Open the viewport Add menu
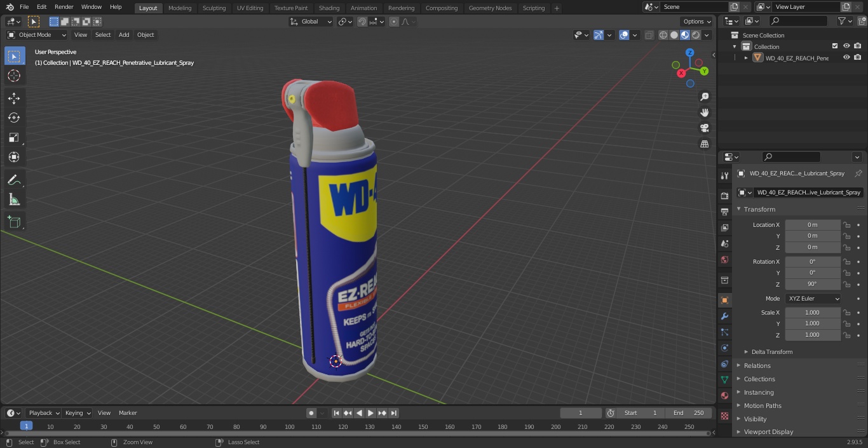The height and width of the screenshot is (448, 868). [x=124, y=35]
